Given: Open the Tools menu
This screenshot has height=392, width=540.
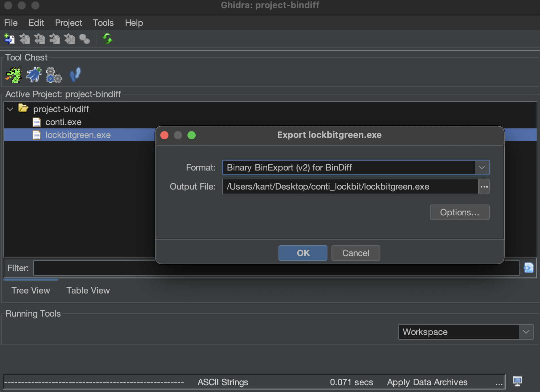Looking at the screenshot, I should click(103, 23).
